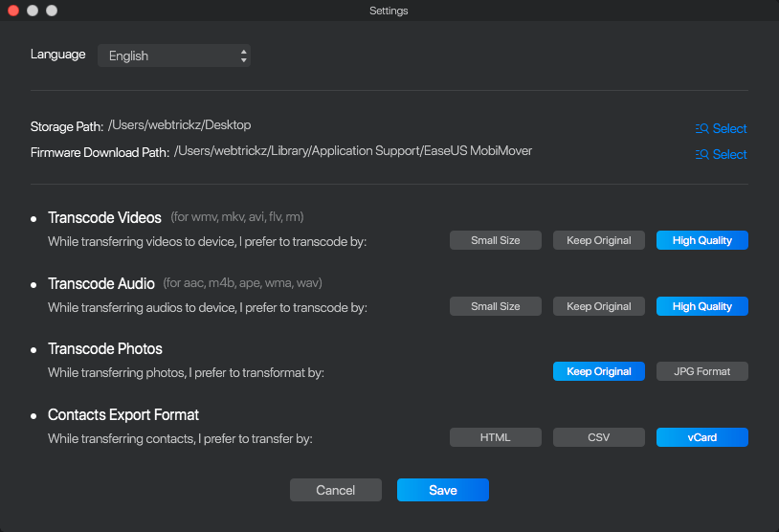Click Select link for Storage Path
Screen dimensions: 779x532
click(x=729, y=128)
